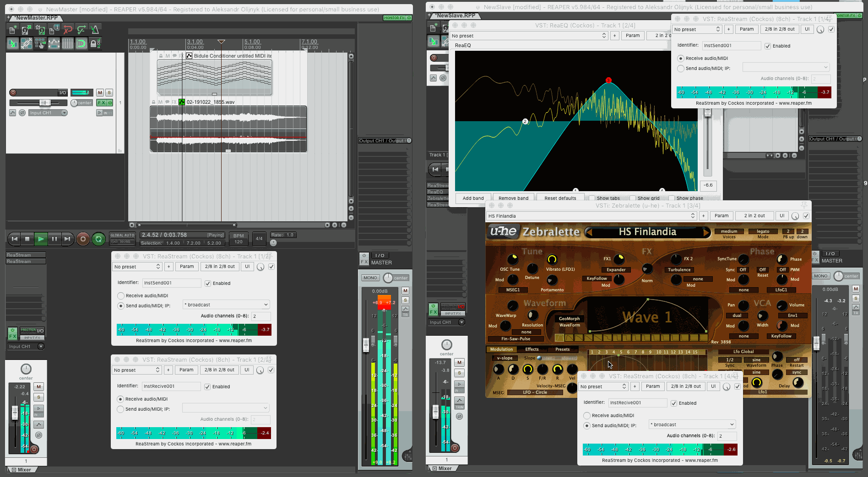Screen dimensions: 868x477
Task: Toggle ripple editing icon in NewMaster toolbar
Action: click(x=40, y=43)
